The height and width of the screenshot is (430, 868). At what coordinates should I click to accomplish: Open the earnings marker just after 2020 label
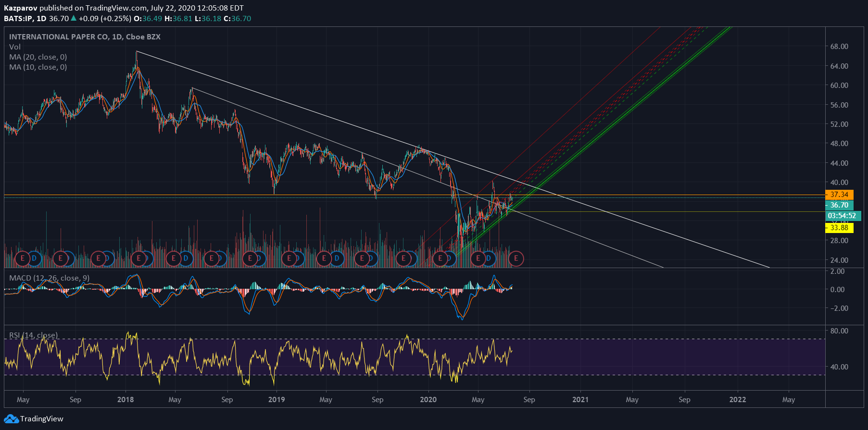[440, 258]
